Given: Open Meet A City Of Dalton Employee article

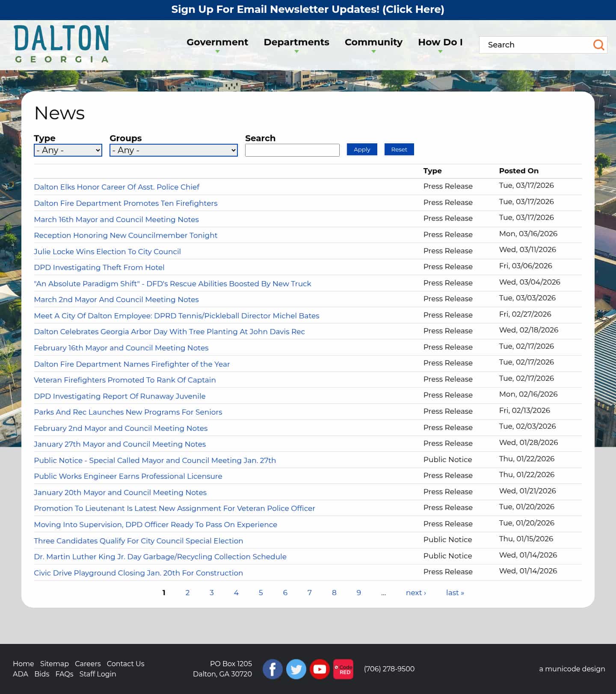Looking at the screenshot, I should [177, 316].
